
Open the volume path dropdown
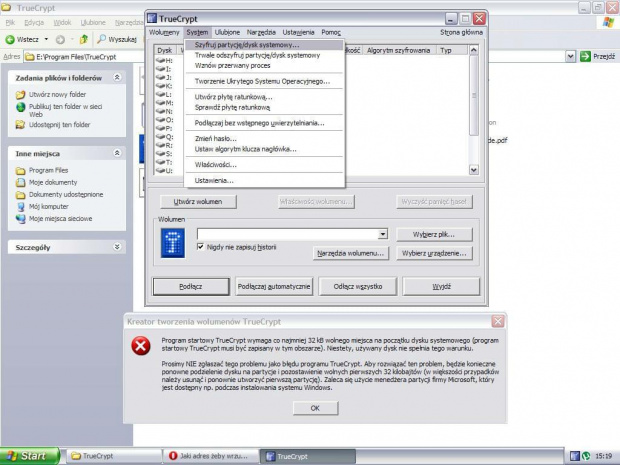point(382,234)
